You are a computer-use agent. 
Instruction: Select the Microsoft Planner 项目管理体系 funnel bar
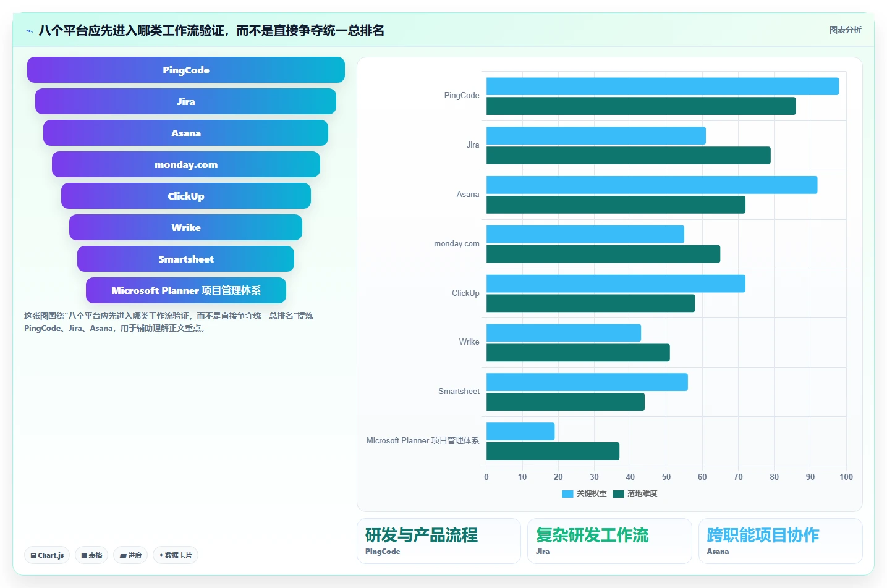point(186,290)
